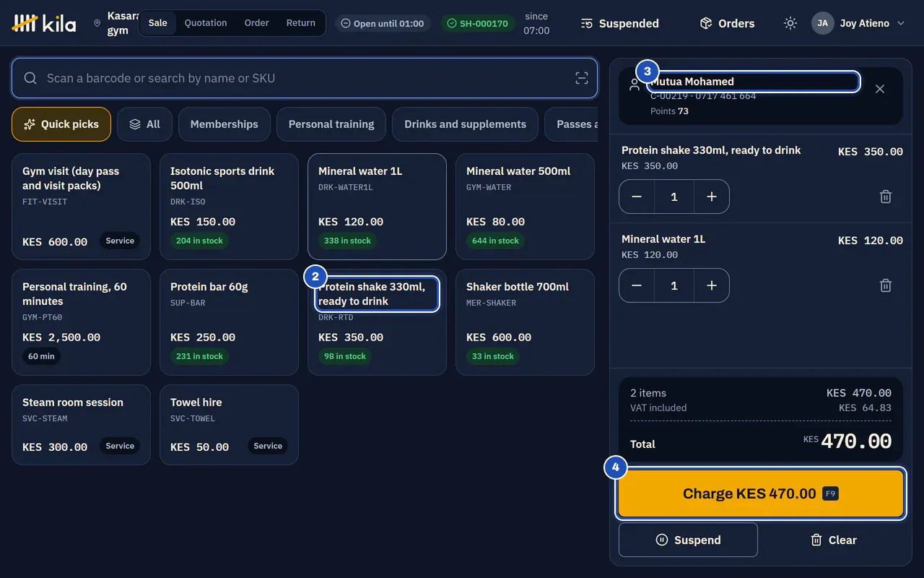Show All products category

click(x=144, y=124)
